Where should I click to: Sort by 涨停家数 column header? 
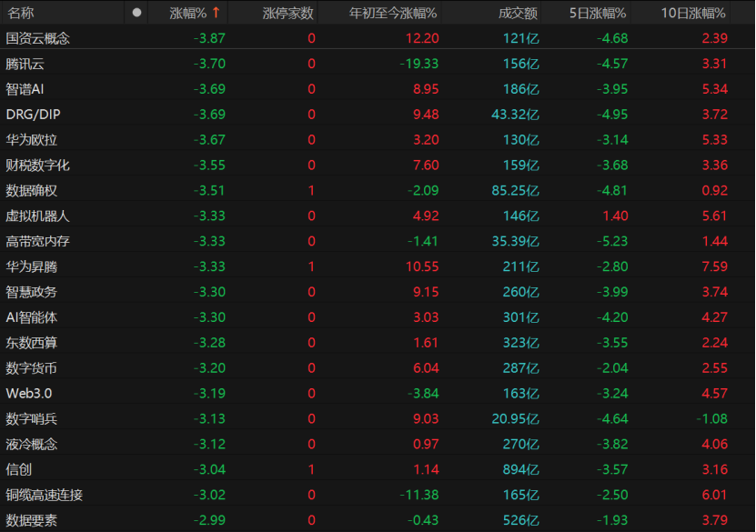287,13
